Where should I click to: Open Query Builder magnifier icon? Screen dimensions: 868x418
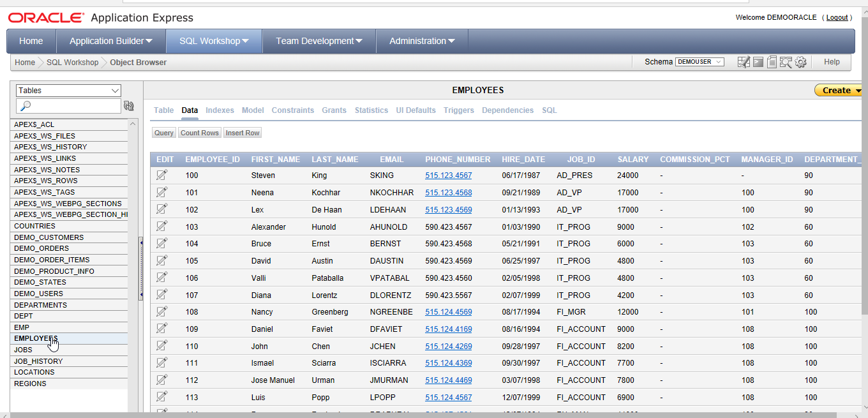pos(786,62)
